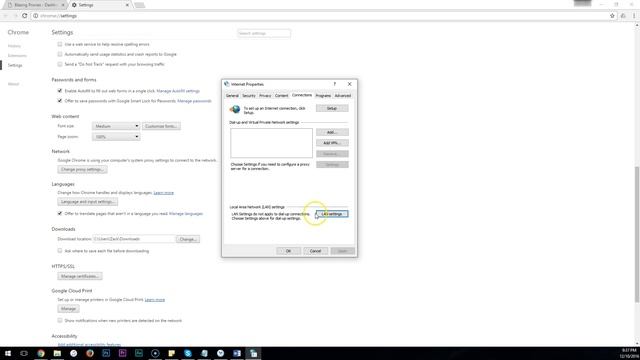Click the new tab button in Chrome
640x360 pixels.
140,5
